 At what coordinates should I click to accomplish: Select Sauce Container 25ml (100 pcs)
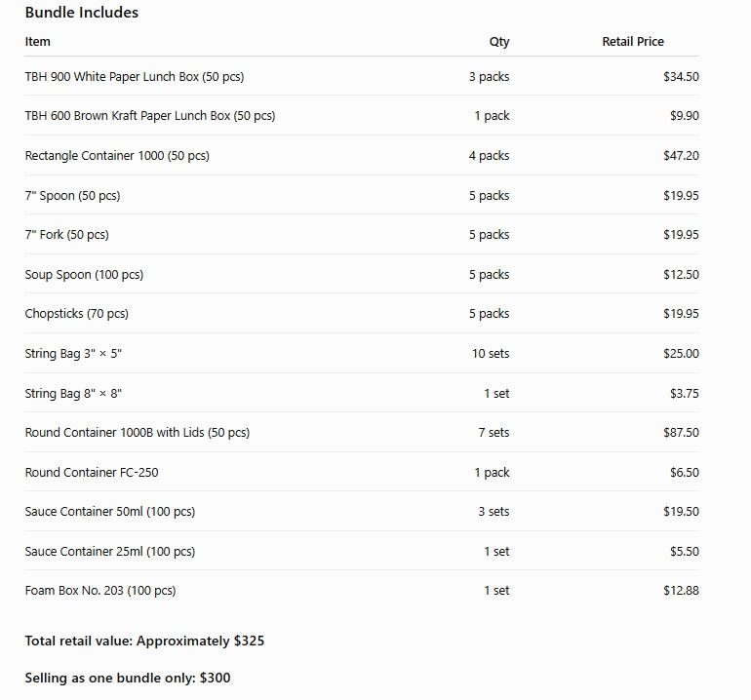click(x=109, y=552)
